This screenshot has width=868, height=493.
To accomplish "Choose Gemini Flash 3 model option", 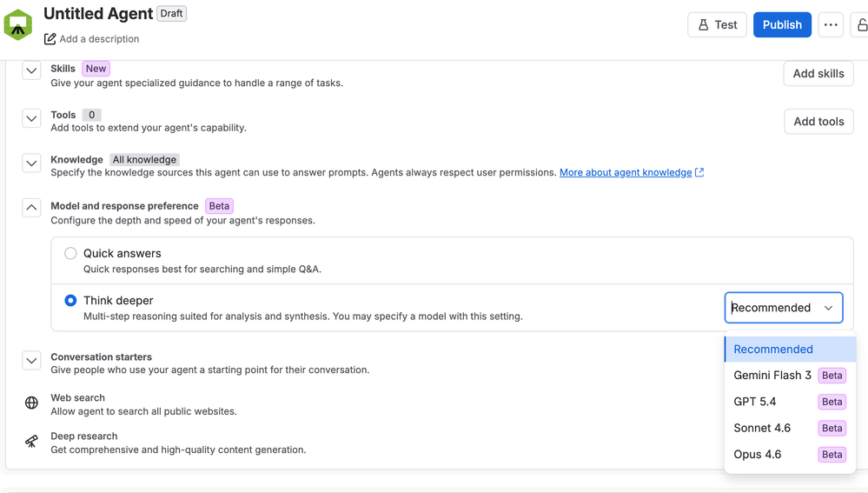I will click(790, 376).
